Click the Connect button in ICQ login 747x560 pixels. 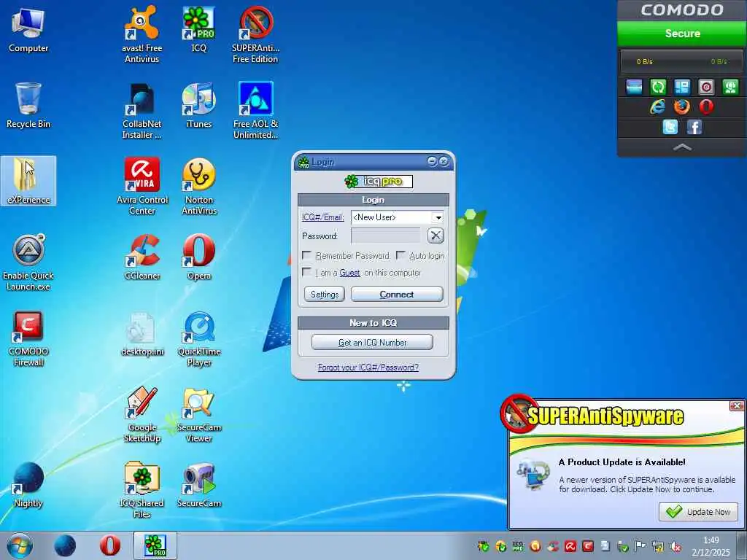397,295
